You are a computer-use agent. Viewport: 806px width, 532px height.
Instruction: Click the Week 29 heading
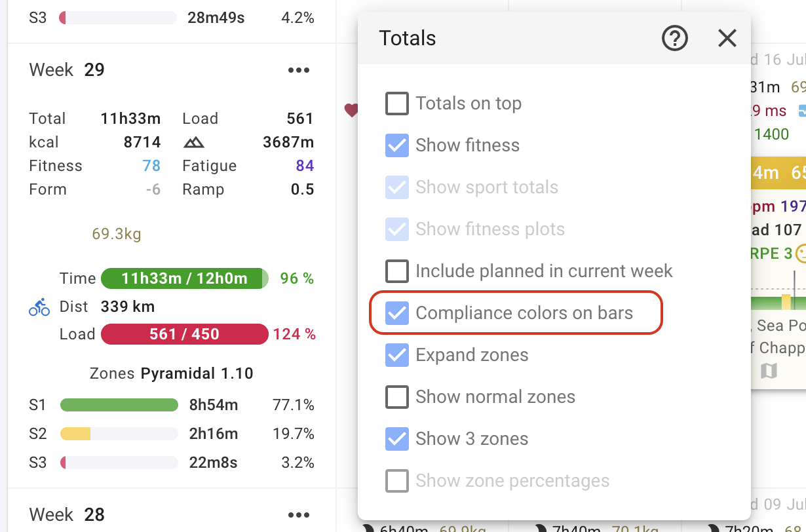[67, 70]
